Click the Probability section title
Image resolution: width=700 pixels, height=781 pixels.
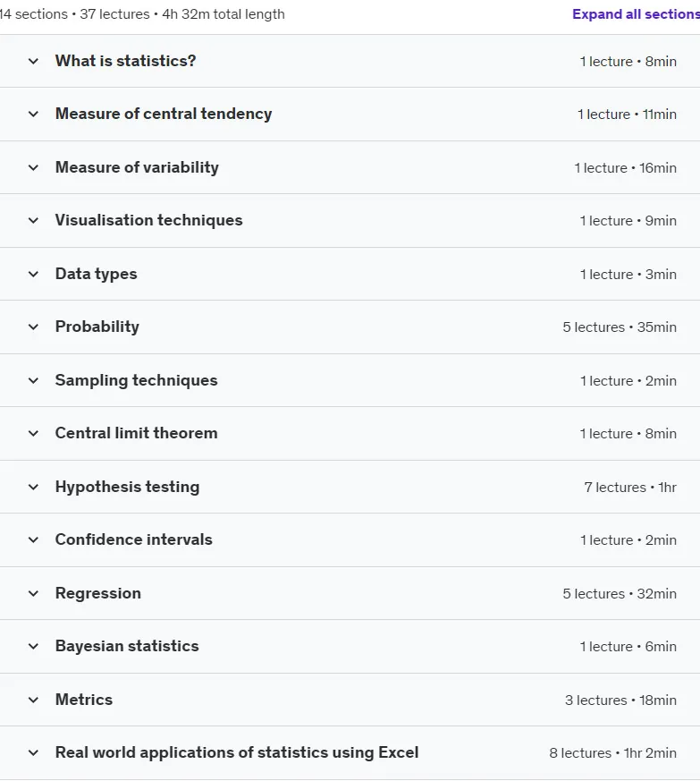click(x=97, y=327)
